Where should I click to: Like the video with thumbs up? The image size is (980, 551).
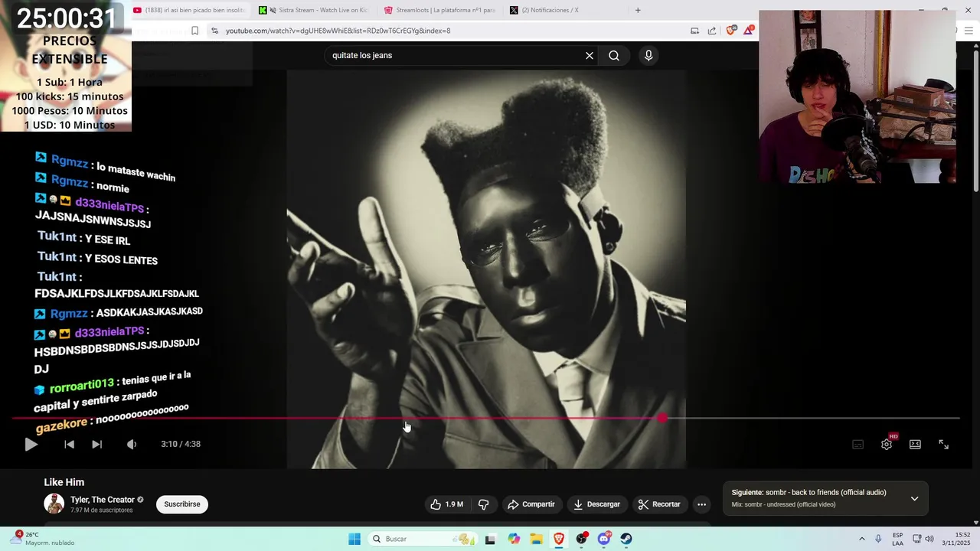point(447,504)
